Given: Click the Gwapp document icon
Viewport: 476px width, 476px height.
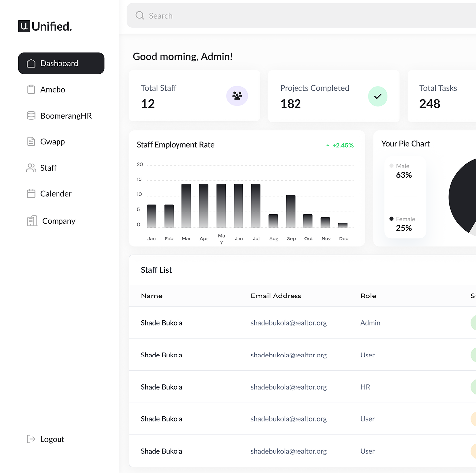Looking at the screenshot, I should [31, 141].
